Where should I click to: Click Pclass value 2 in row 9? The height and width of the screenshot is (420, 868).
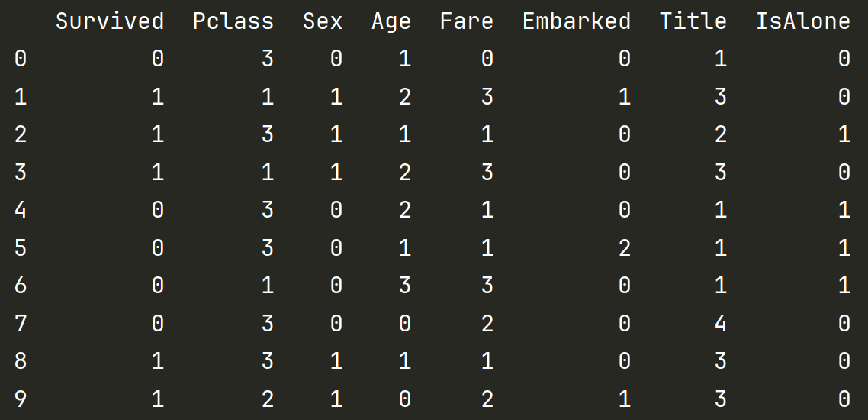268,399
